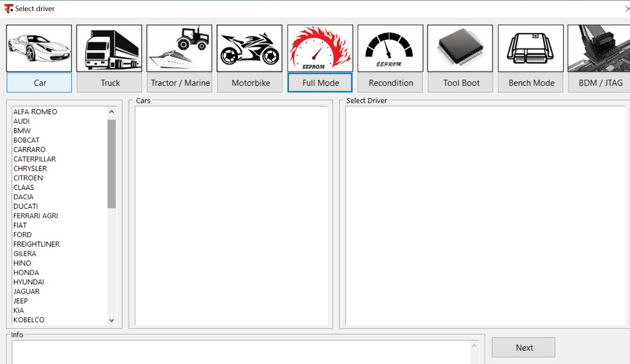Click the Next button

(x=523, y=347)
